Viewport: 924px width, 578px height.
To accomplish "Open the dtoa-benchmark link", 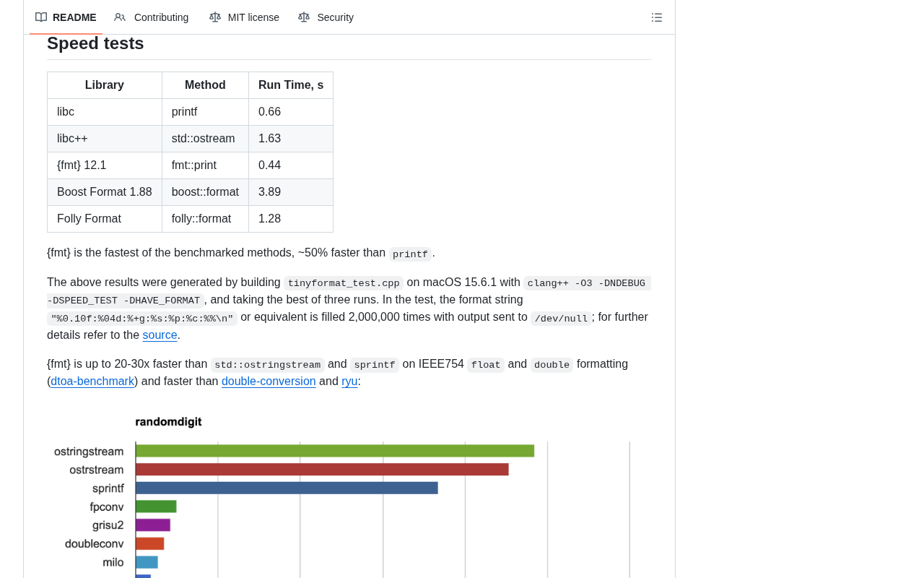I will click(x=92, y=381).
